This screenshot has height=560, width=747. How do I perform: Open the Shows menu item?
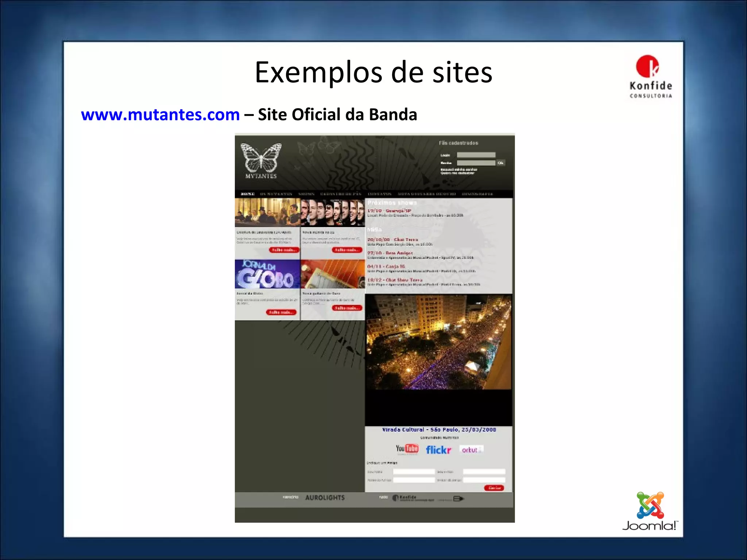[306, 194]
